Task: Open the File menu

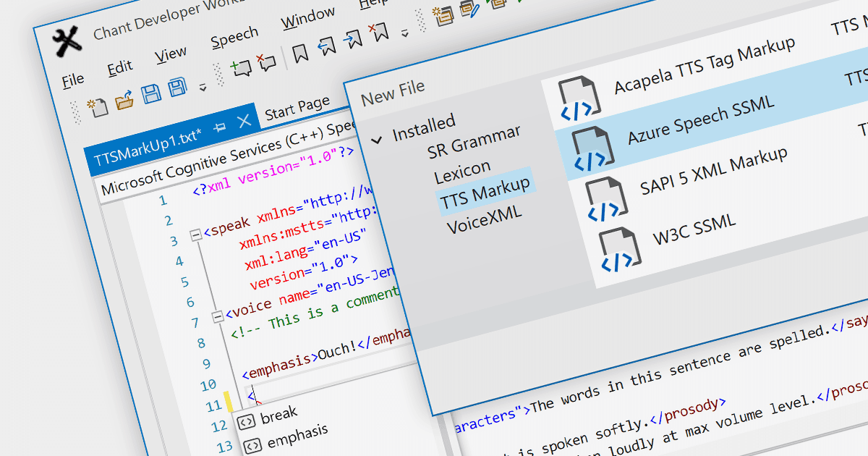Action: click(73, 80)
